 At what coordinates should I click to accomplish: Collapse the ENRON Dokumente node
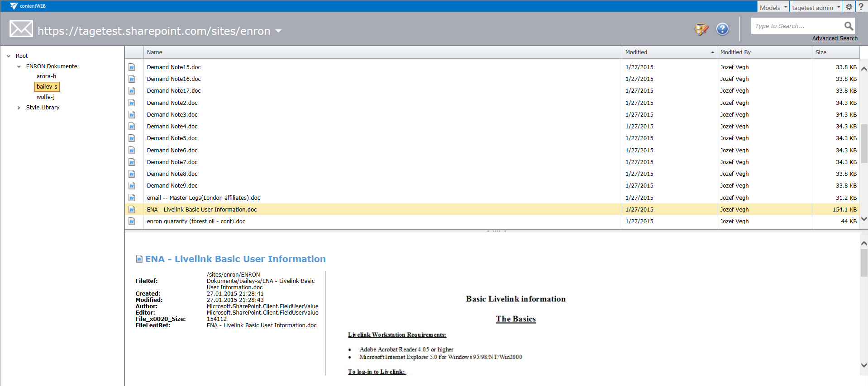point(19,66)
